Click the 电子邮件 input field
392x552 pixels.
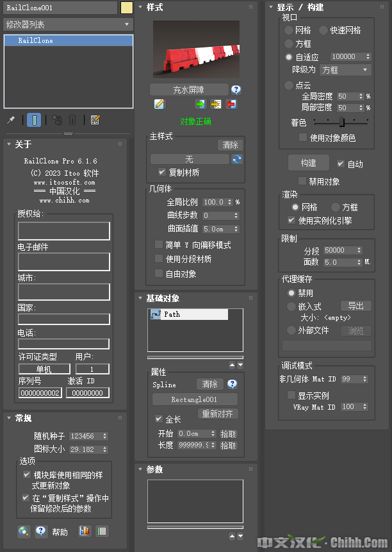pos(64,261)
